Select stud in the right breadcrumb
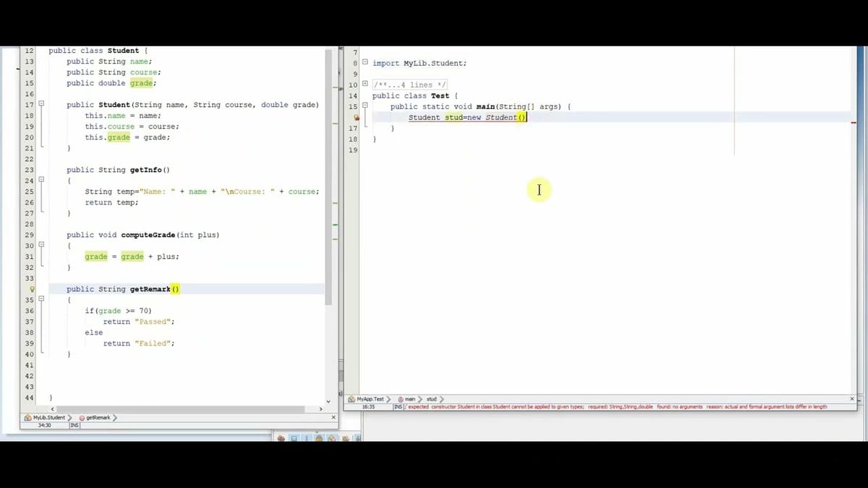The width and height of the screenshot is (868, 488). [x=431, y=399]
